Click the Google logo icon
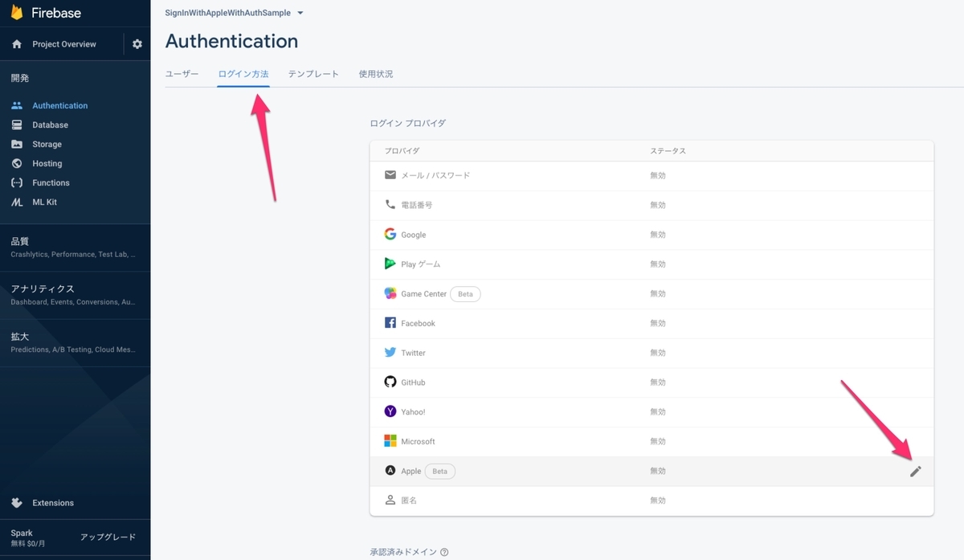The width and height of the screenshot is (964, 560). 390,234
